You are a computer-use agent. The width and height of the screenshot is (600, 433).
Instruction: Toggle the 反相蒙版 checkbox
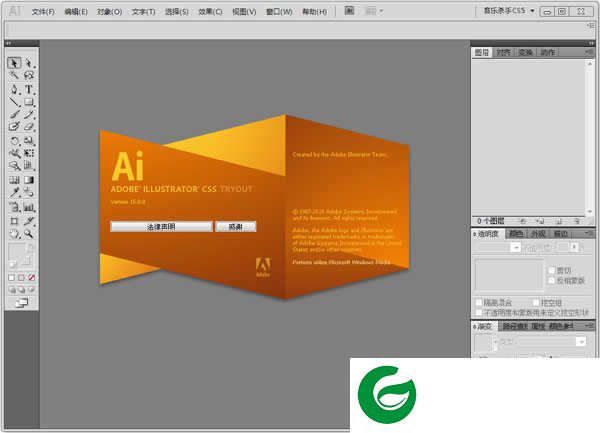[552, 280]
